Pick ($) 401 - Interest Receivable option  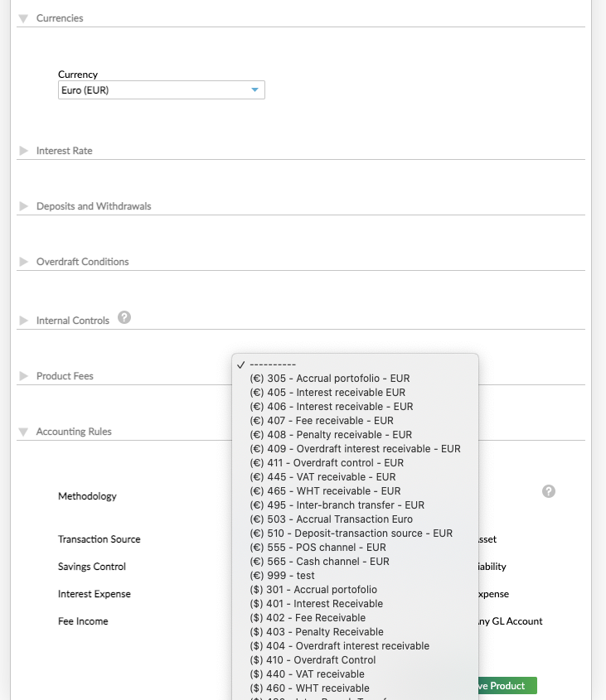pos(316,604)
